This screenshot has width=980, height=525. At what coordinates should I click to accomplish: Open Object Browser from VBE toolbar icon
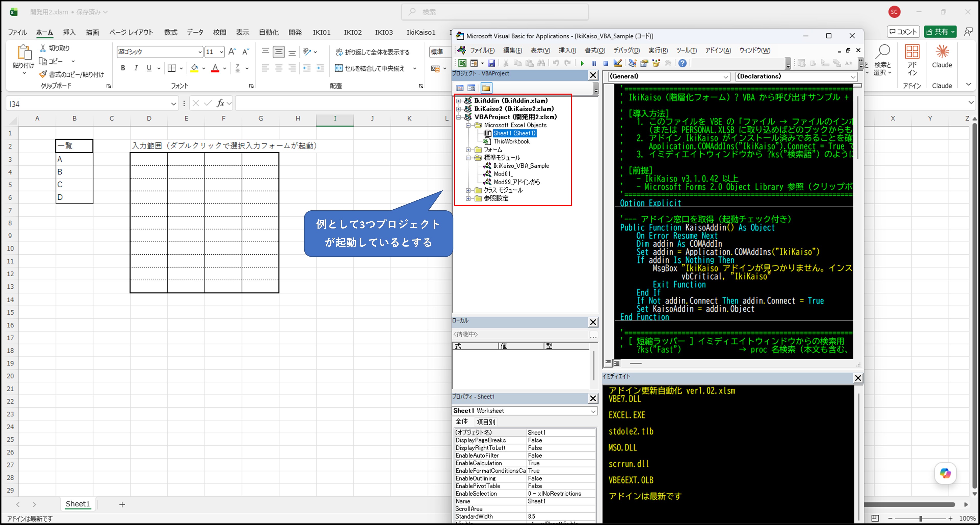pos(656,63)
